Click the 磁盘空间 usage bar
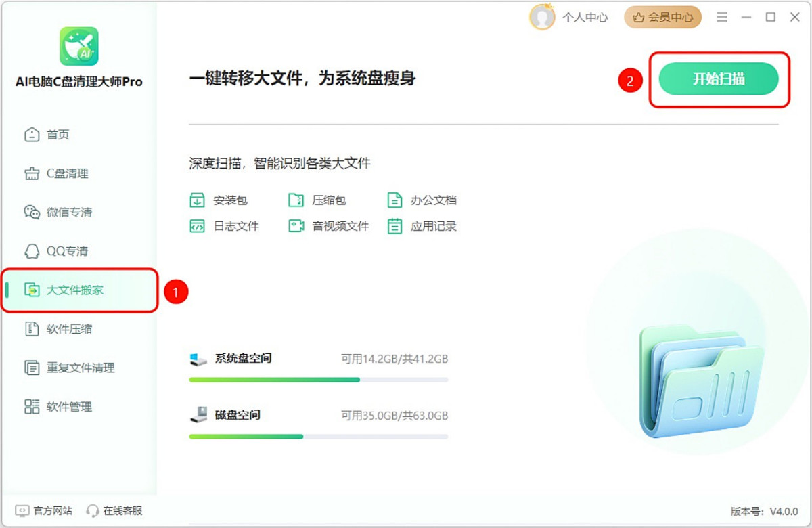Viewport: 812px width, 528px height. click(x=318, y=437)
